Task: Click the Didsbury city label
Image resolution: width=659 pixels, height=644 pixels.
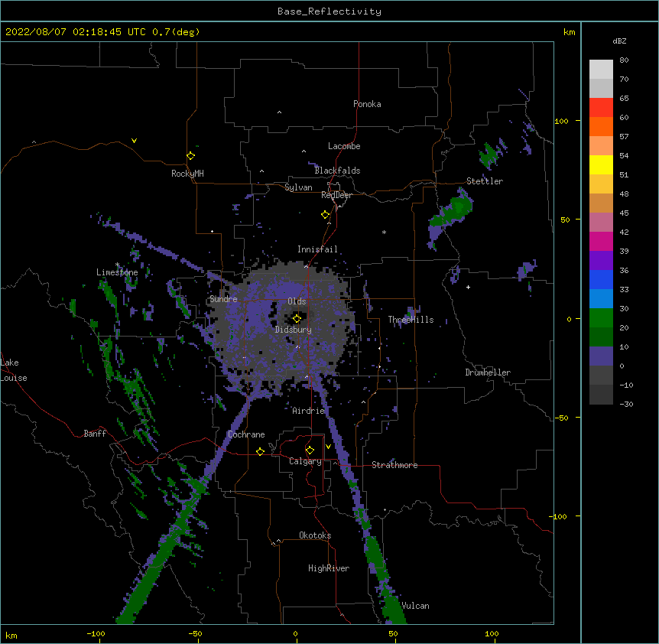Action: pos(294,330)
